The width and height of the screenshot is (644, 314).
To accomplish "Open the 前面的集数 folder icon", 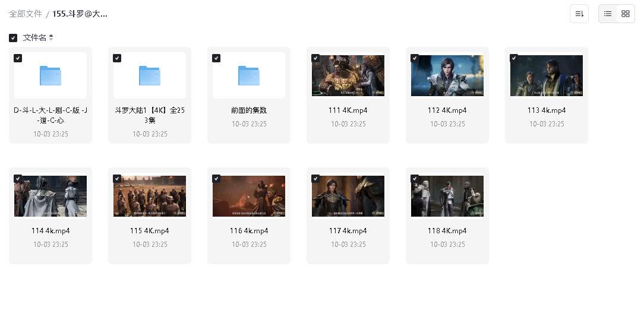I will (x=249, y=75).
